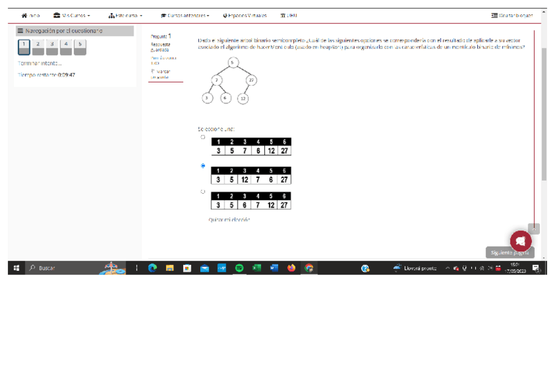Open UBU menu item

coord(289,16)
